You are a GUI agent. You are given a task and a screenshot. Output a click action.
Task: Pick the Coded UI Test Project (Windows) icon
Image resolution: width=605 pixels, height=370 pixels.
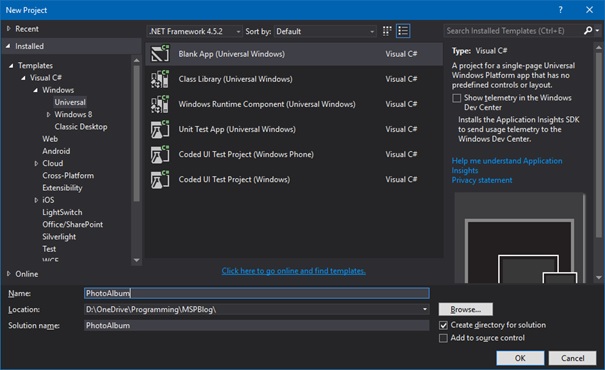click(160, 179)
